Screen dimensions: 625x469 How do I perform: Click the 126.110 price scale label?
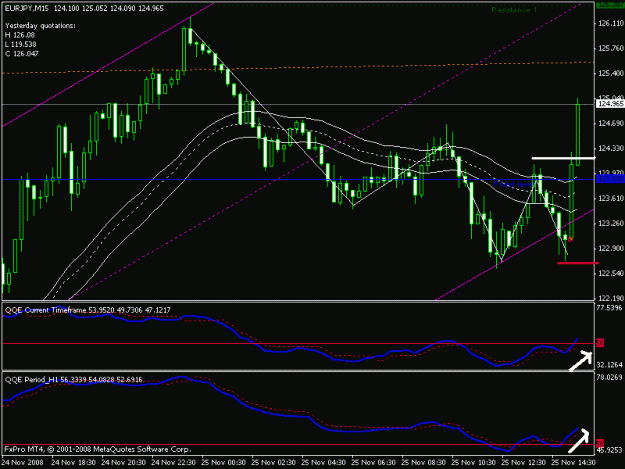[611, 24]
